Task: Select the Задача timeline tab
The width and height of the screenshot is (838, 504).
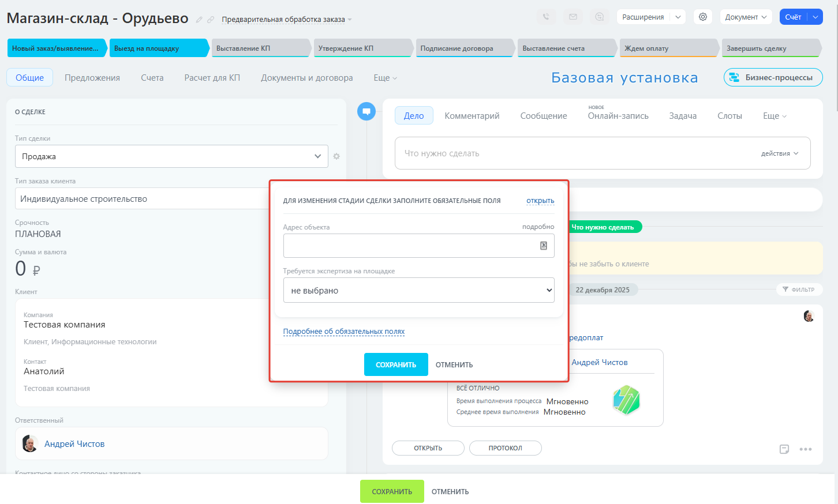Action: [x=683, y=116]
